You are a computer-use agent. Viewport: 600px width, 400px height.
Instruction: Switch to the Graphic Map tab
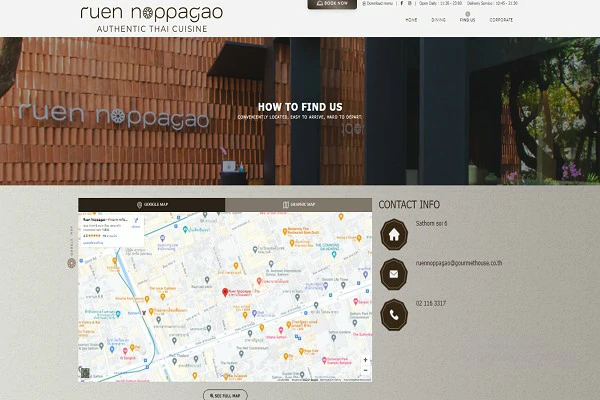coord(298,205)
